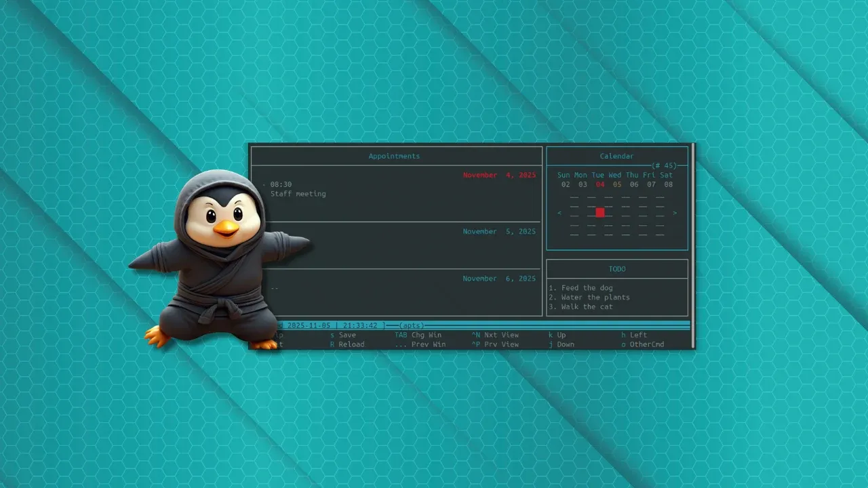This screenshot has height=488, width=868.
Task: Go to next month using the right arrow
Action: tap(674, 213)
